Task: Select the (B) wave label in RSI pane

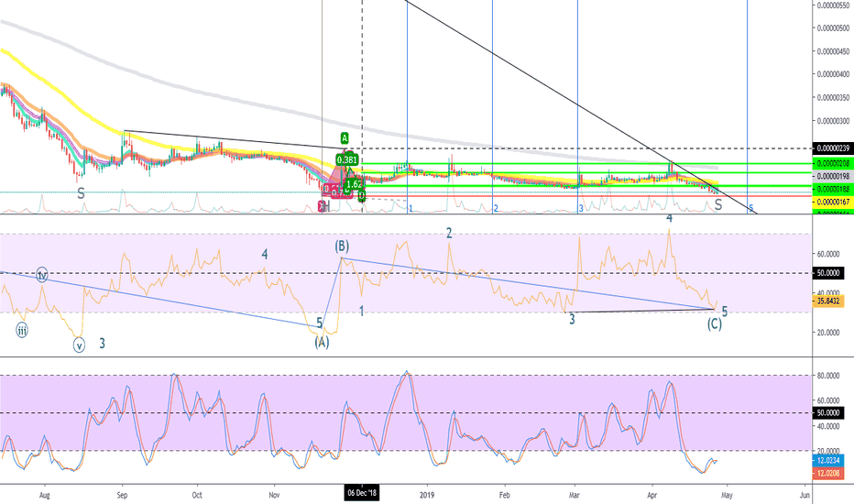Action: click(x=342, y=246)
